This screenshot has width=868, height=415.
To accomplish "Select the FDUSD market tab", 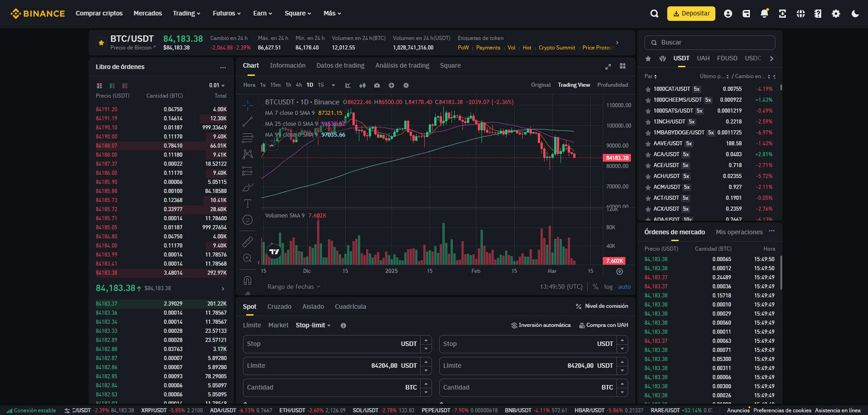I will 727,59.
